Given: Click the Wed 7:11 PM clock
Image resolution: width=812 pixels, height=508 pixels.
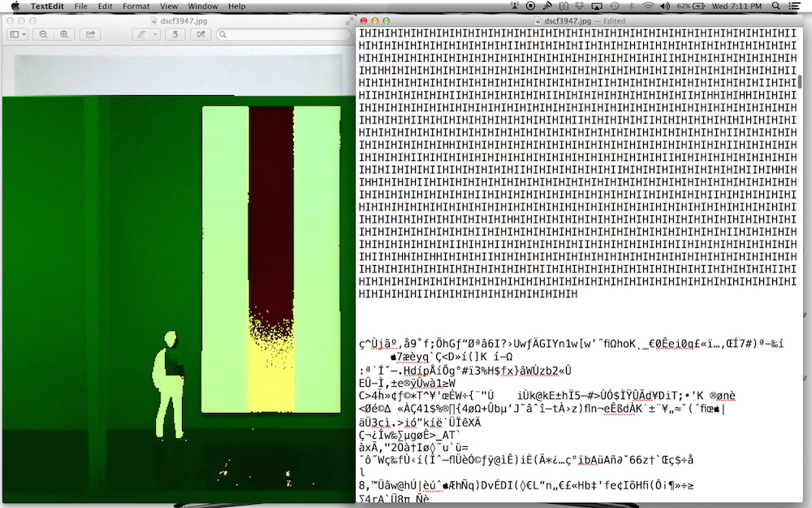Looking at the screenshot, I should (x=736, y=7).
